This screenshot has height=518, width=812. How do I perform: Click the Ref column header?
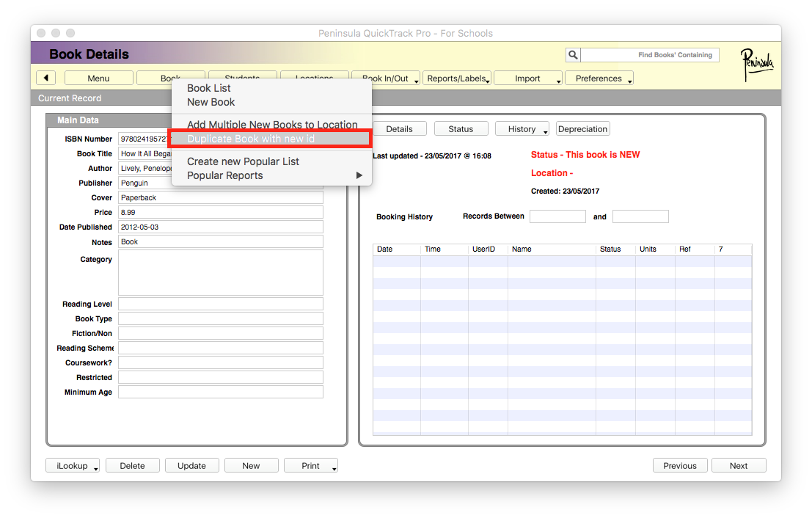click(695, 249)
